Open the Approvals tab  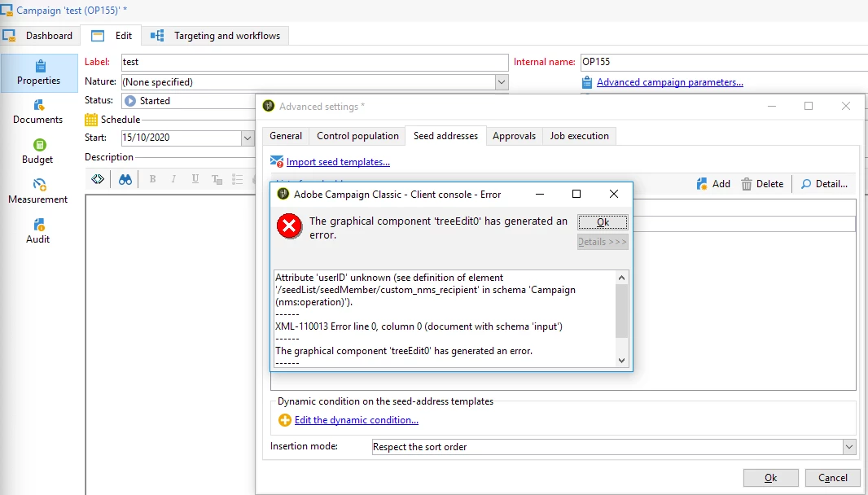(515, 136)
